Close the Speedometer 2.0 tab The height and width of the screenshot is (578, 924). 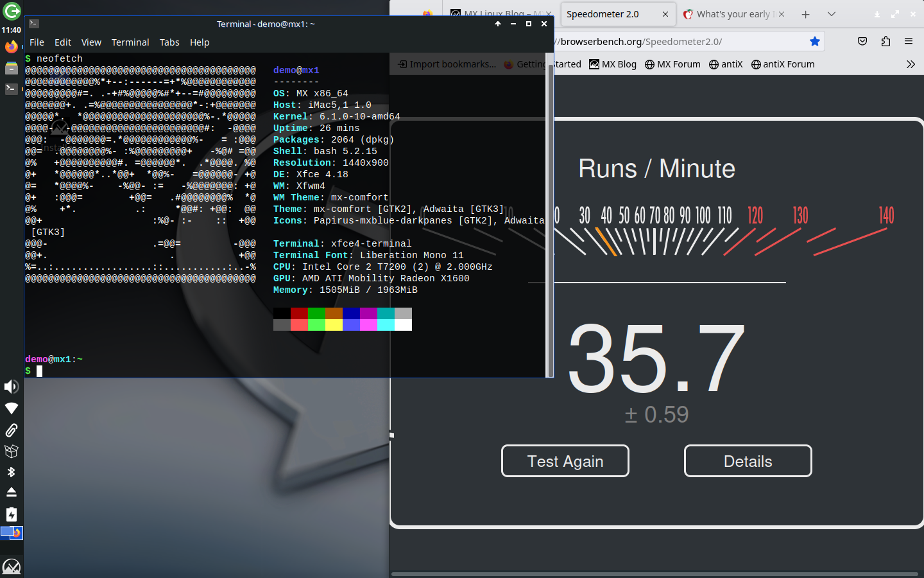click(x=665, y=14)
